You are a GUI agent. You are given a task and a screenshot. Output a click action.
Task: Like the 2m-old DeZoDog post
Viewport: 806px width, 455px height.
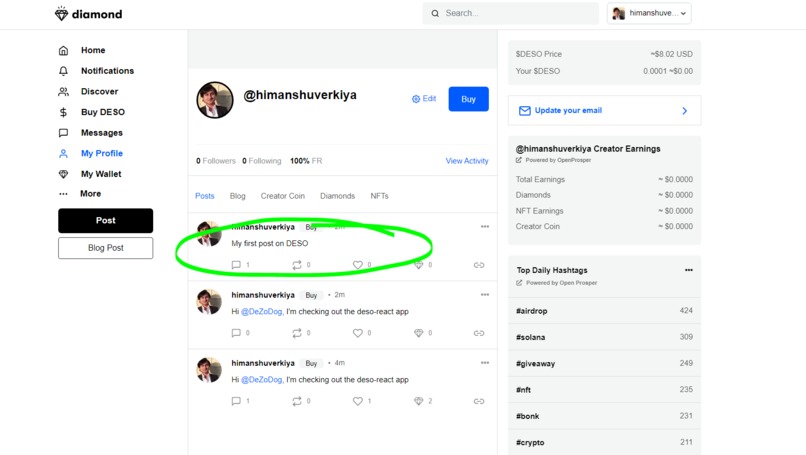(358, 333)
